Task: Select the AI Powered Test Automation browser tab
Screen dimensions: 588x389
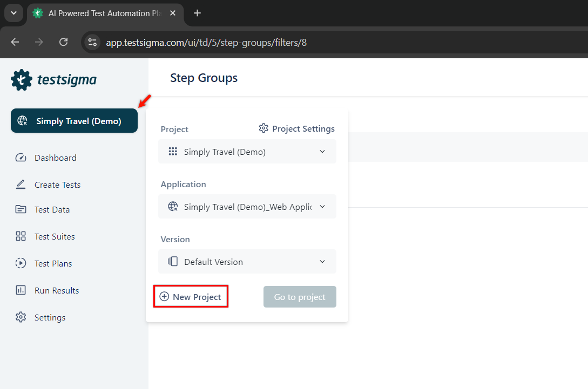Action: pyautogui.click(x=105, y=13)
